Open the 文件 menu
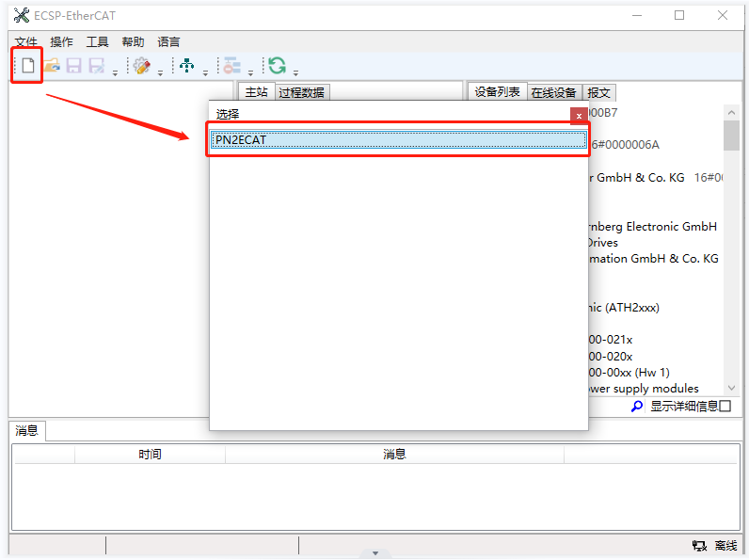 25,42
